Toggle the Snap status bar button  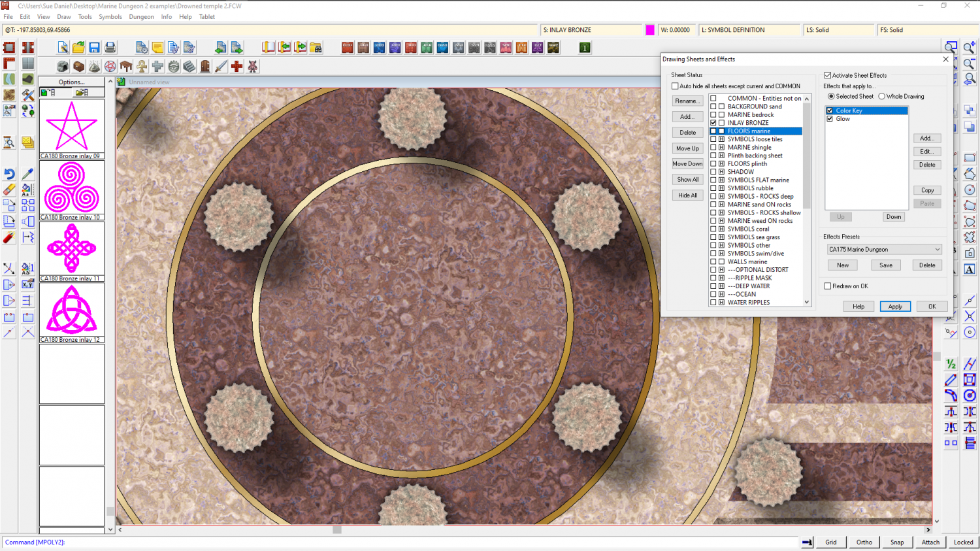click(x=897, y=542)
